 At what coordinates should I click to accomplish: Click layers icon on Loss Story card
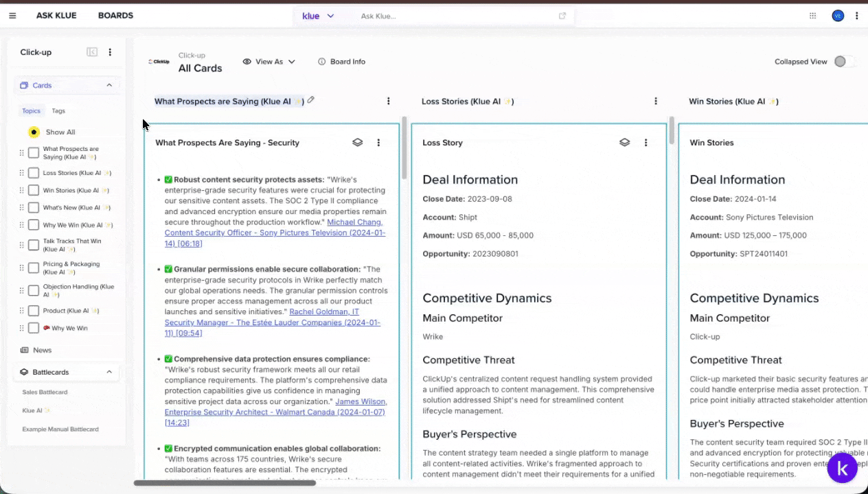click(624, 143)
